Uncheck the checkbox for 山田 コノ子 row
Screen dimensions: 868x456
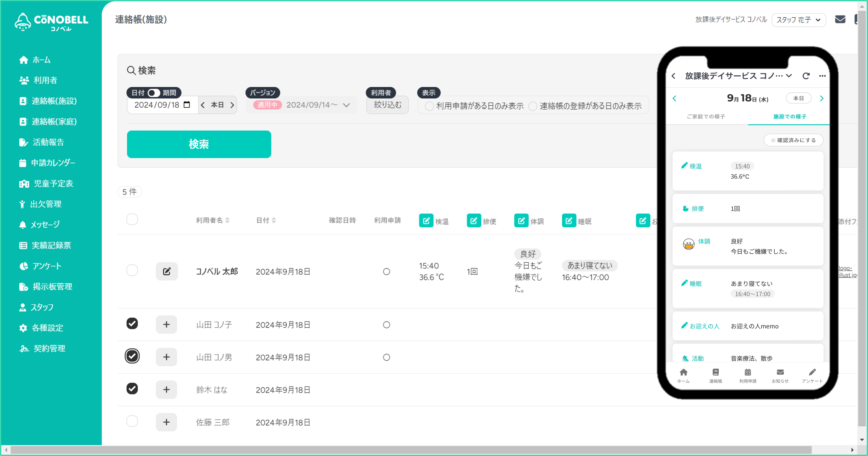[132, 324]
